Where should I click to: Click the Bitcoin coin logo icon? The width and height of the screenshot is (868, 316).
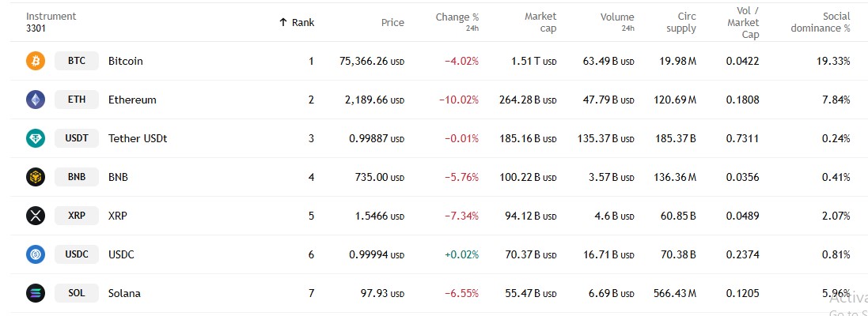click(36, 61)
